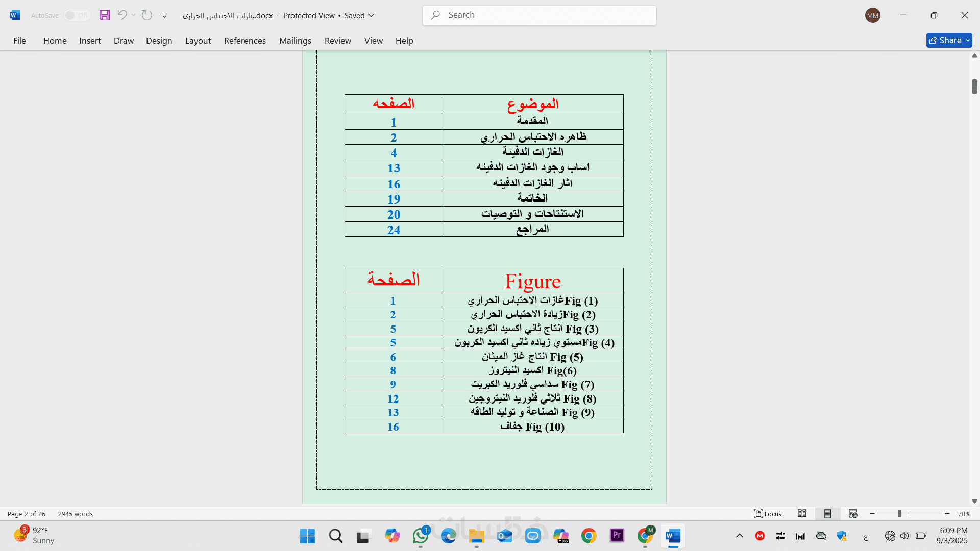Click the 2945 words count

(76, 514)
